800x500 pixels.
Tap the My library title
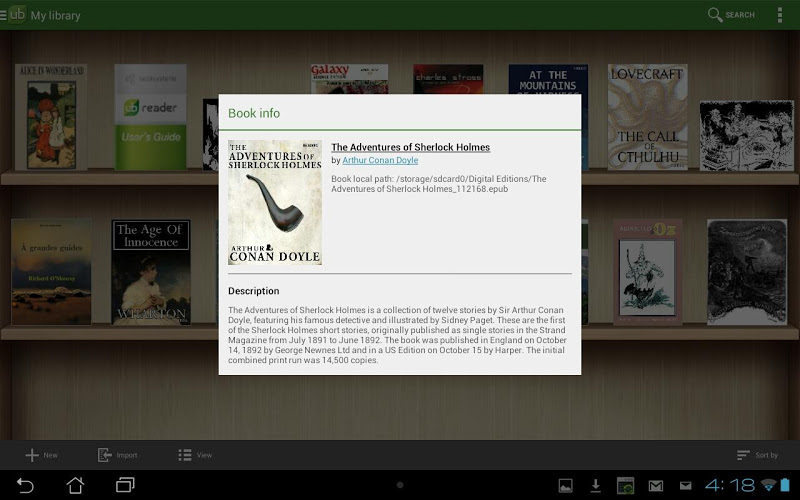pyautogui.click(x=56, y=15)
